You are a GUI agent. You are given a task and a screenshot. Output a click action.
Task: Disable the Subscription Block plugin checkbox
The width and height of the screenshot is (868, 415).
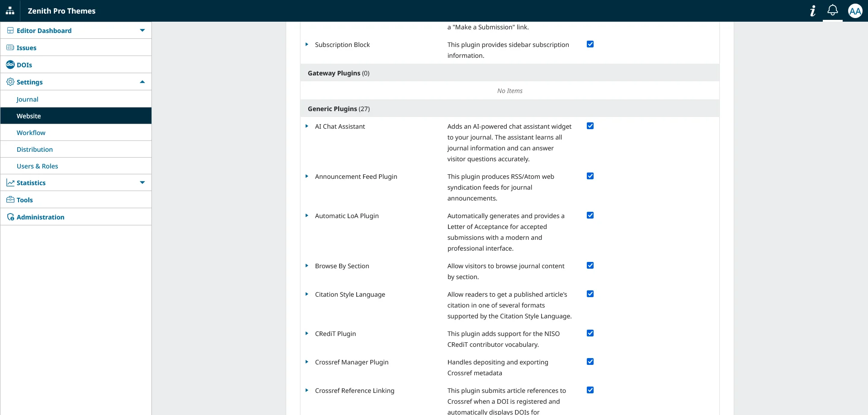(x=590, y=44)
